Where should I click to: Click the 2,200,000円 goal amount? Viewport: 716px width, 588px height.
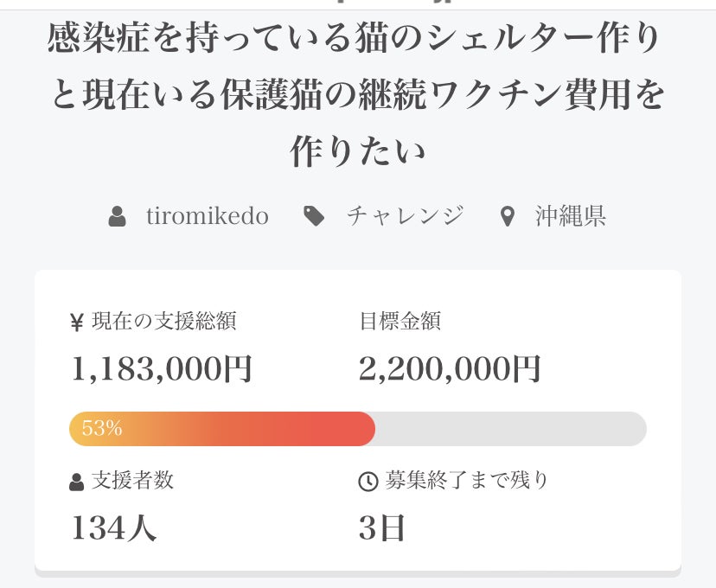pos(450,369)
